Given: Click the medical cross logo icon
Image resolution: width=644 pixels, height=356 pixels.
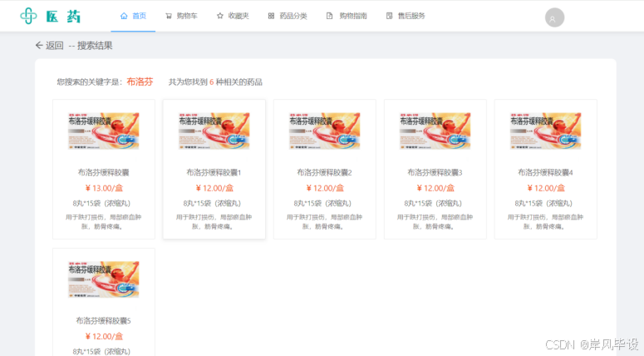Looking at the screenshot, I should pos(28,16).
